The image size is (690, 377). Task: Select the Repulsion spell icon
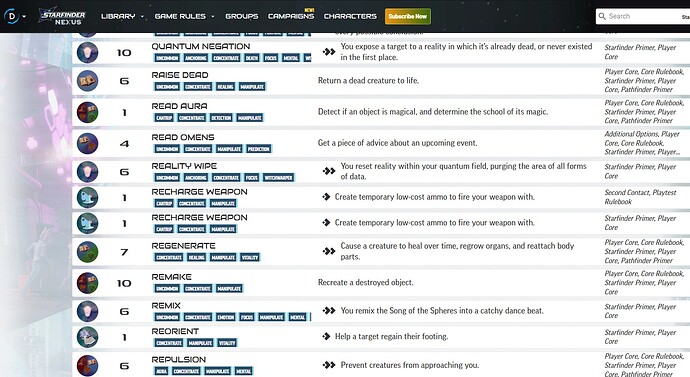click(87, 366)
